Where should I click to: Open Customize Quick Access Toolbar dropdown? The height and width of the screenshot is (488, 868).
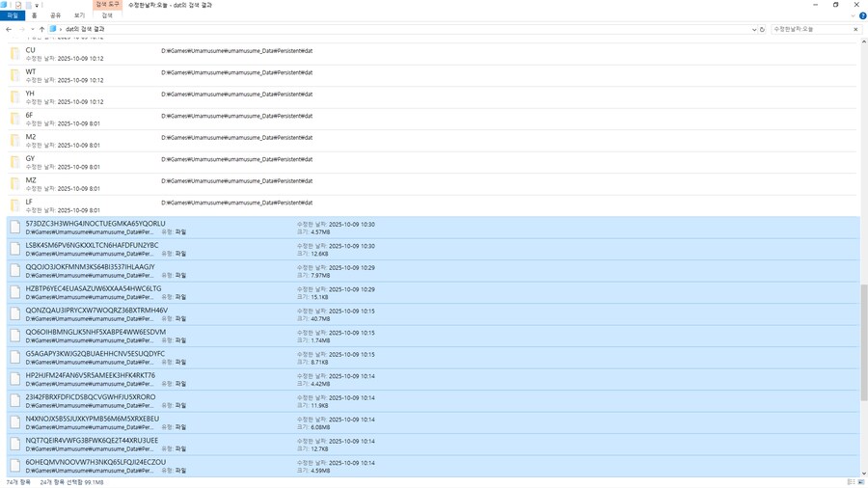(x=38, y=5)
